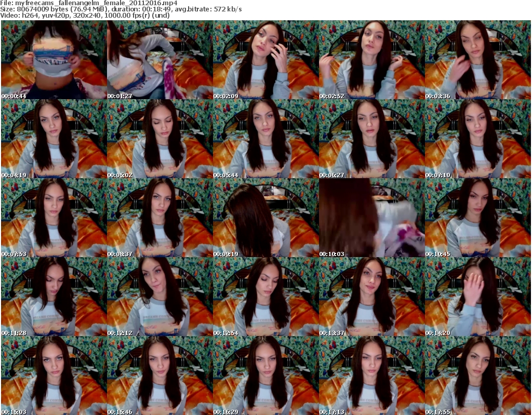532x415 pixels.
Task: Choose the preview frame at 00:12:54
Action: pyautogui.click(x=265, y=297)
